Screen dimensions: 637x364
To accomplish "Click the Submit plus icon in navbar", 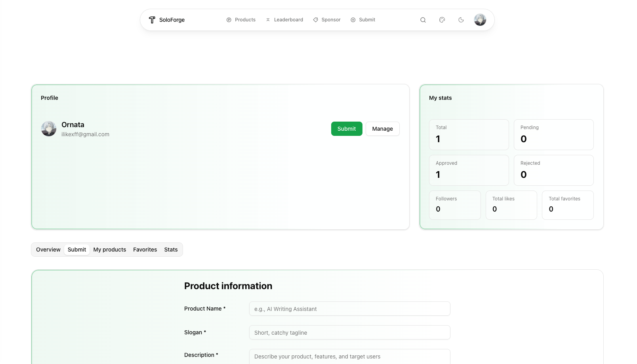I will point(353,19).
